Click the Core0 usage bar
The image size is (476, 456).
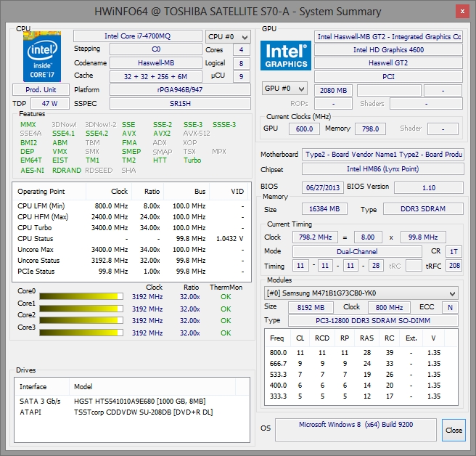click(81, 296)
